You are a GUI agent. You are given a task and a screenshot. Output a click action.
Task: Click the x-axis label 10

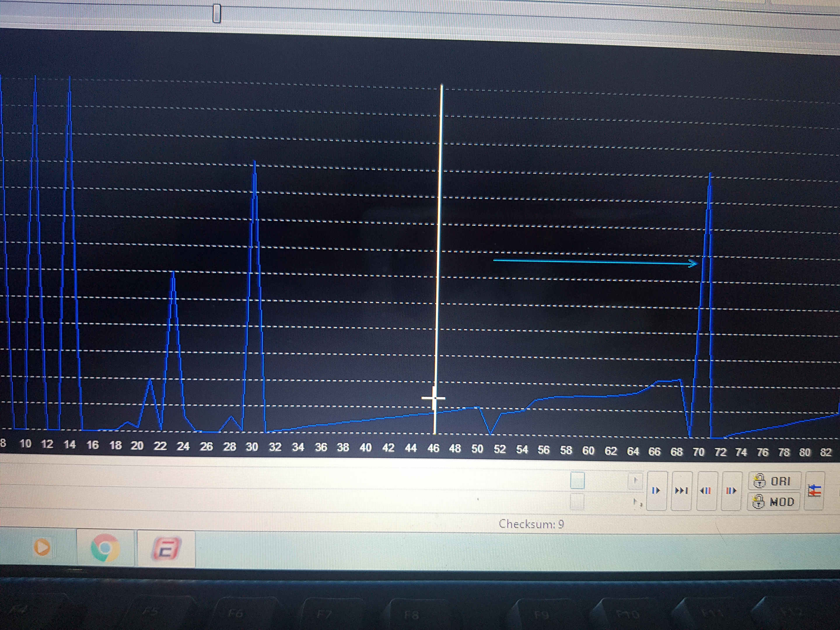tap(25, 444)
